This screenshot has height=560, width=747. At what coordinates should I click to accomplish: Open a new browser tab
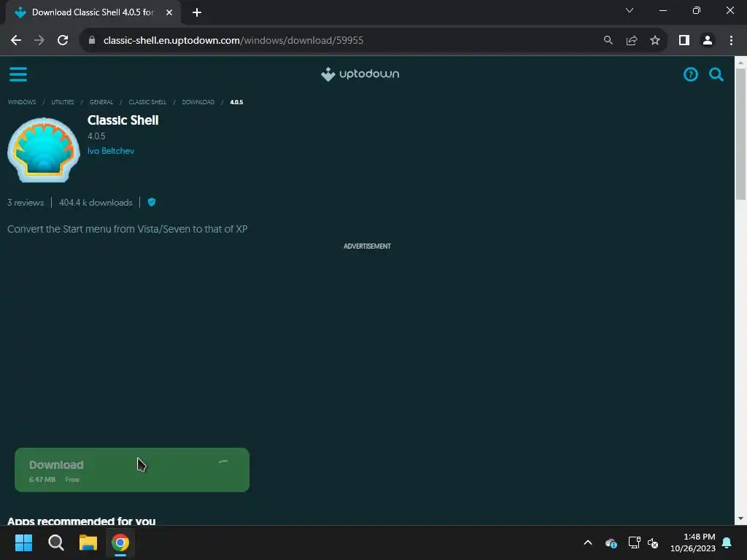pos(197,12)
